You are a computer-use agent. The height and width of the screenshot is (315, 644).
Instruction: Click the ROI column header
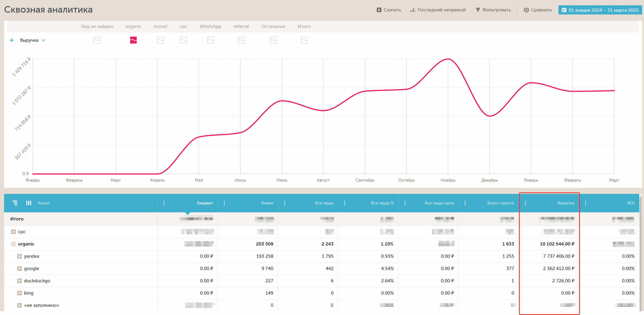point(631,203)
